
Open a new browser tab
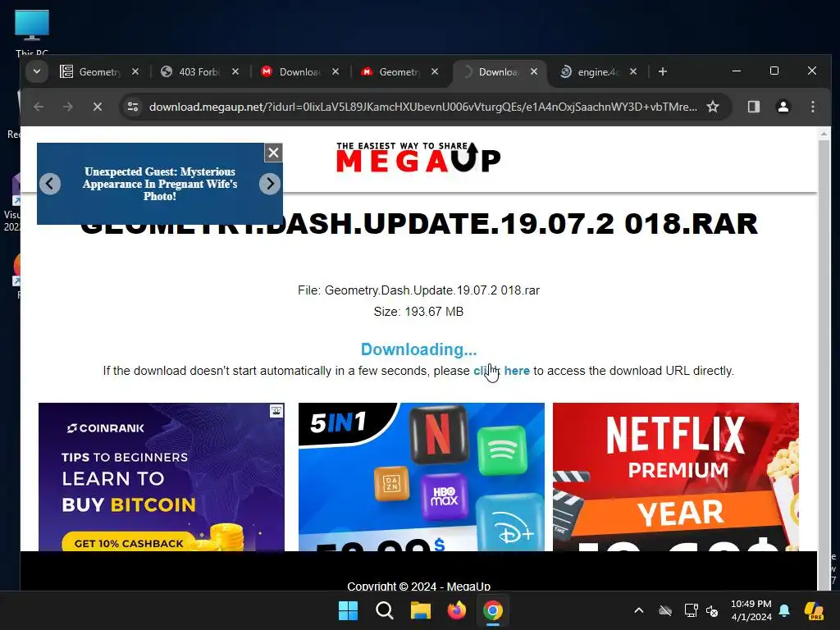tap(663, 71)
